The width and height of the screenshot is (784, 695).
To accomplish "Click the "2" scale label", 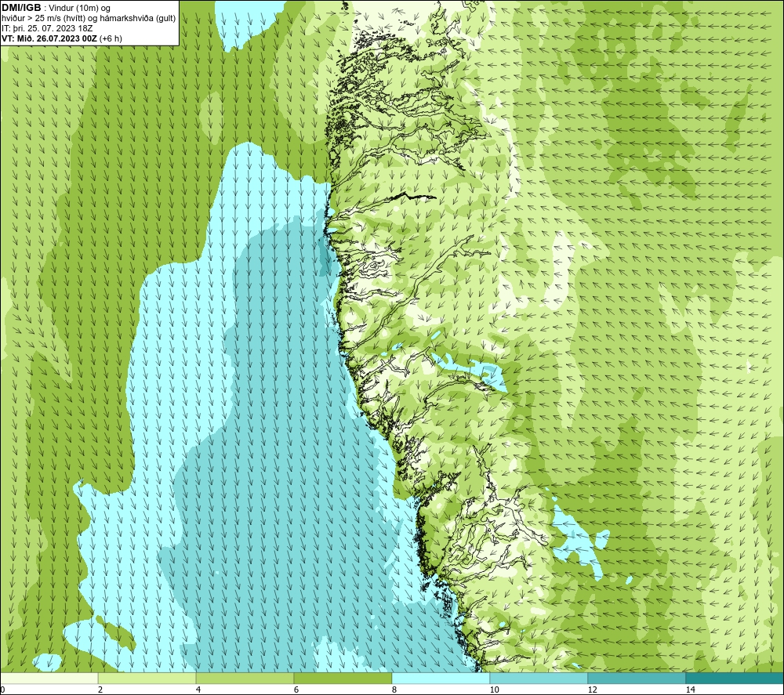I will pyautogui.click(x=100, y=690).
